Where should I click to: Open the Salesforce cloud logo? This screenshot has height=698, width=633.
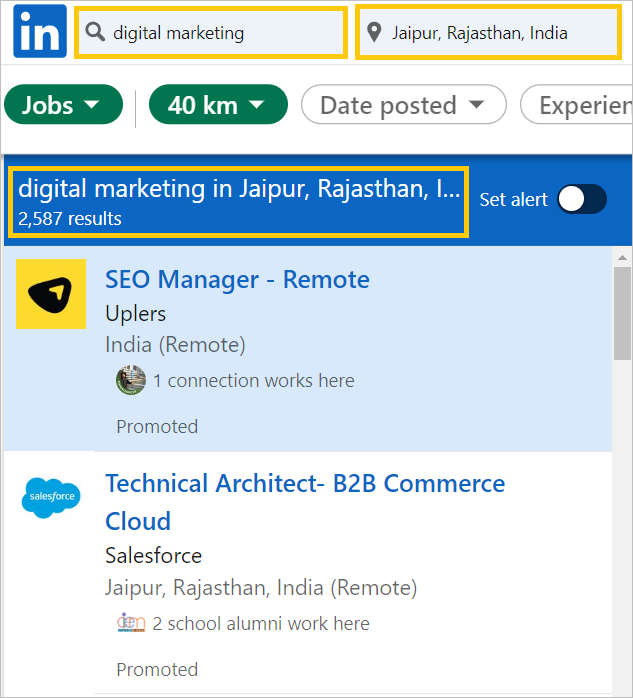point(51,498)
